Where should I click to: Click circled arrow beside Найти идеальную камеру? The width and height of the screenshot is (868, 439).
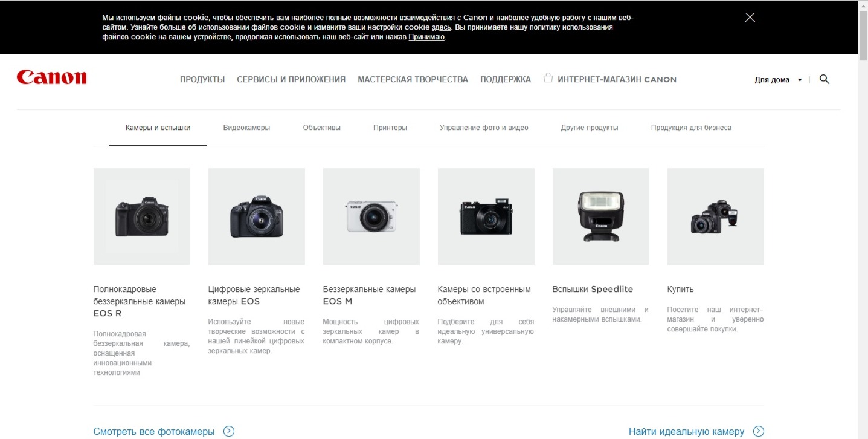(758, 431)
